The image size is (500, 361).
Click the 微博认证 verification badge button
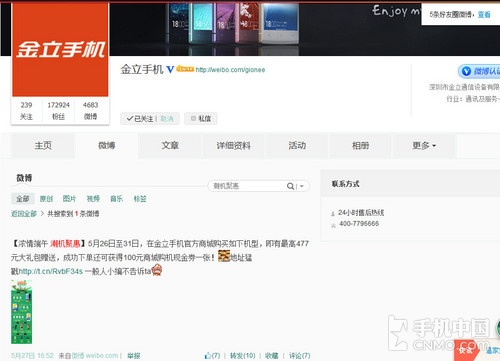tap(480, 71)
